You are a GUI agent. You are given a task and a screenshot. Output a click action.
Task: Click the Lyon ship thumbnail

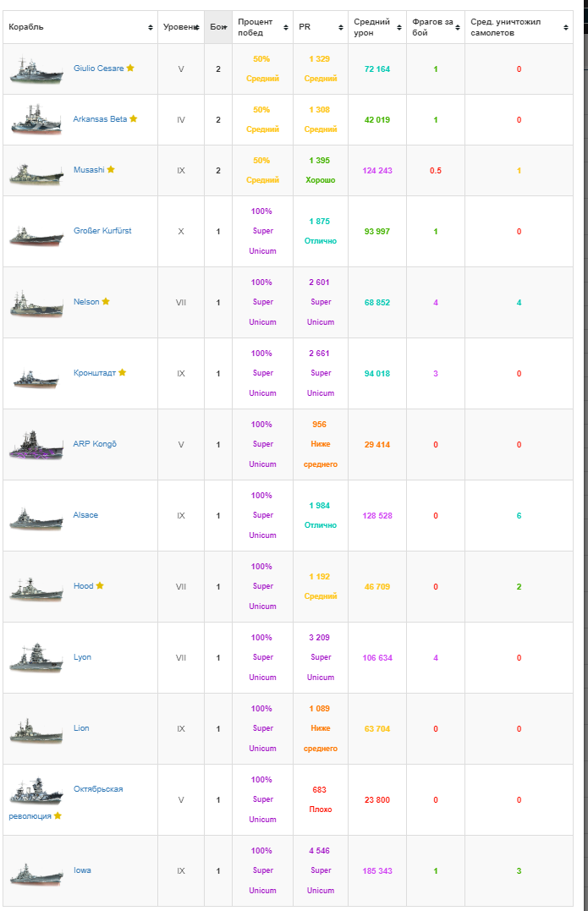click(x=36, y=658)
